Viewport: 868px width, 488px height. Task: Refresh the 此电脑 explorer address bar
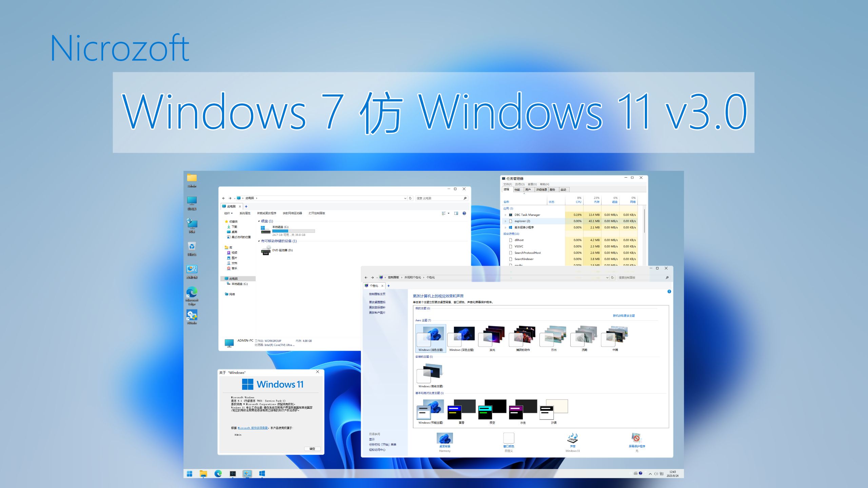pos(410,198)
